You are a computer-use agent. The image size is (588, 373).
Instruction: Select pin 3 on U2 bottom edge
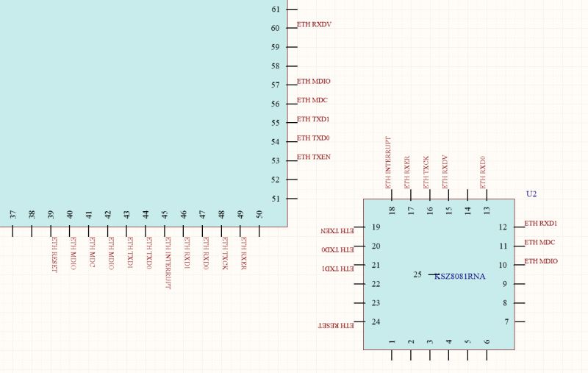[430, 355]
